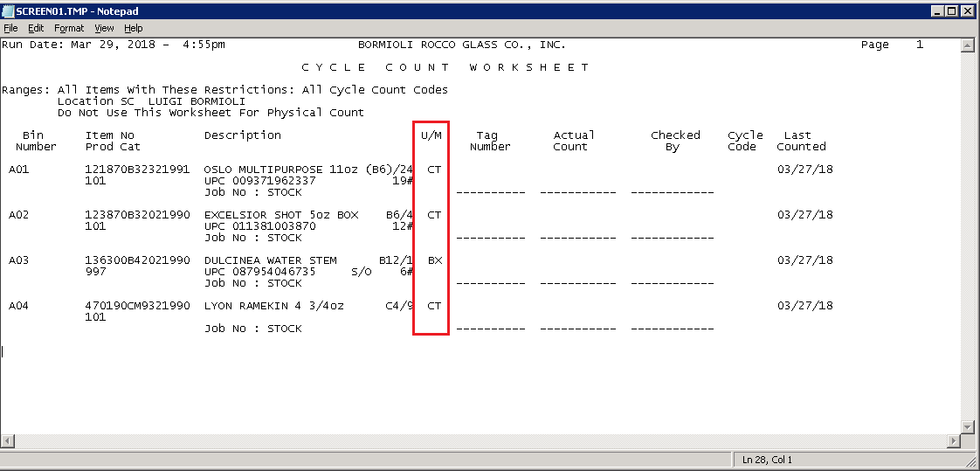Click bin number 'A04'
The image size is (980, 471).
pos(18,306)
